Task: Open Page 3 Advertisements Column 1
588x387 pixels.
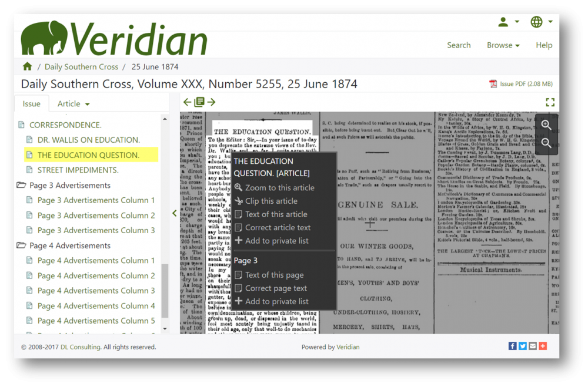Action: tap(96, 200)
